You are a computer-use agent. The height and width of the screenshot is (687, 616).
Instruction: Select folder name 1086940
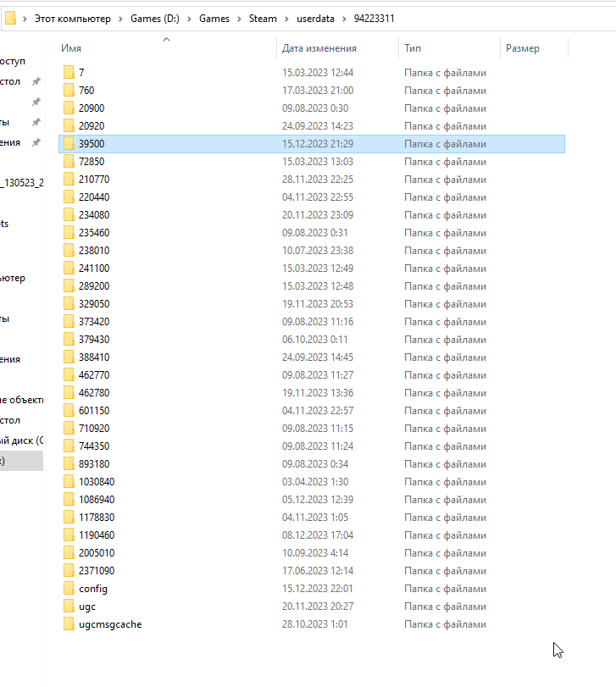click(97, 500)
